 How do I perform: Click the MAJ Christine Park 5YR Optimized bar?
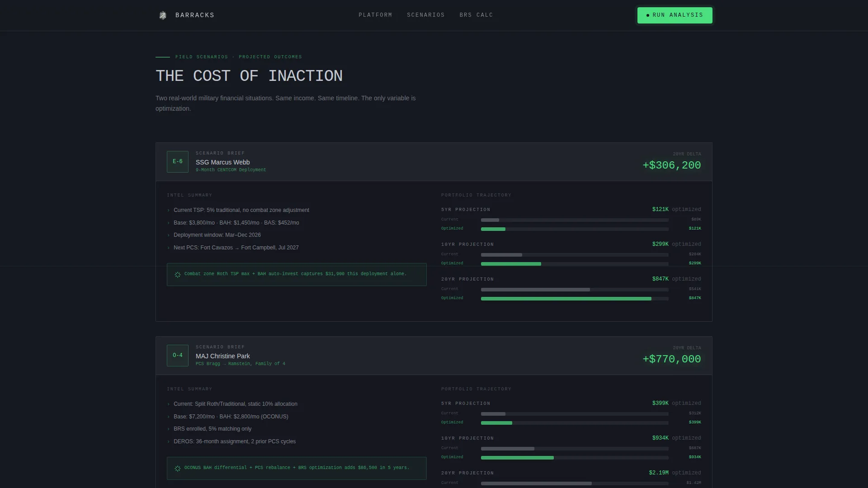coord(575,423)
